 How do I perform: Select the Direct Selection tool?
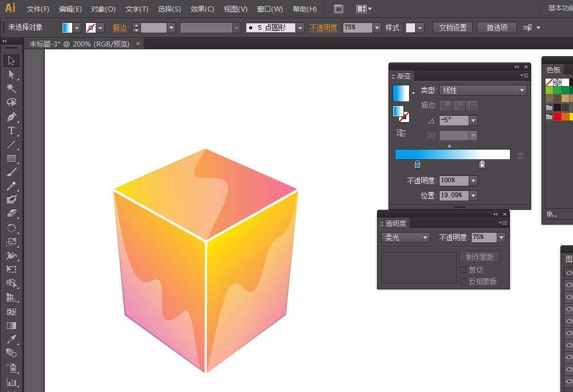click(x=11, y=75)
